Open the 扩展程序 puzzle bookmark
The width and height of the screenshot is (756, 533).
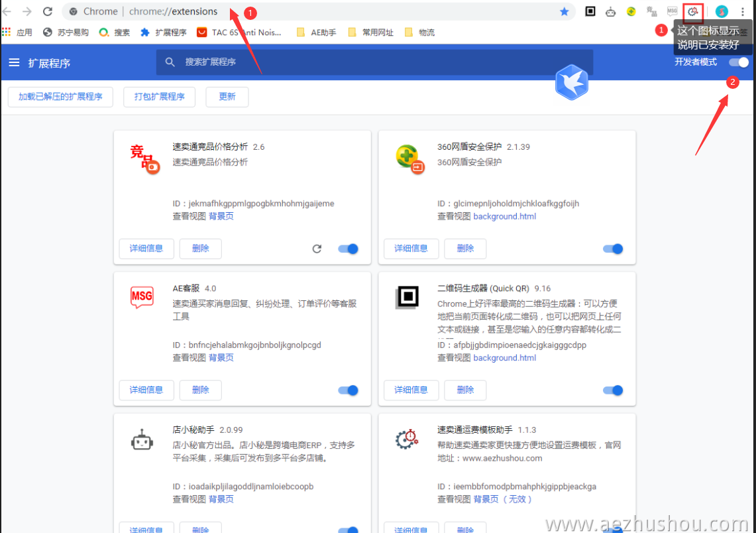click(164, 32)
